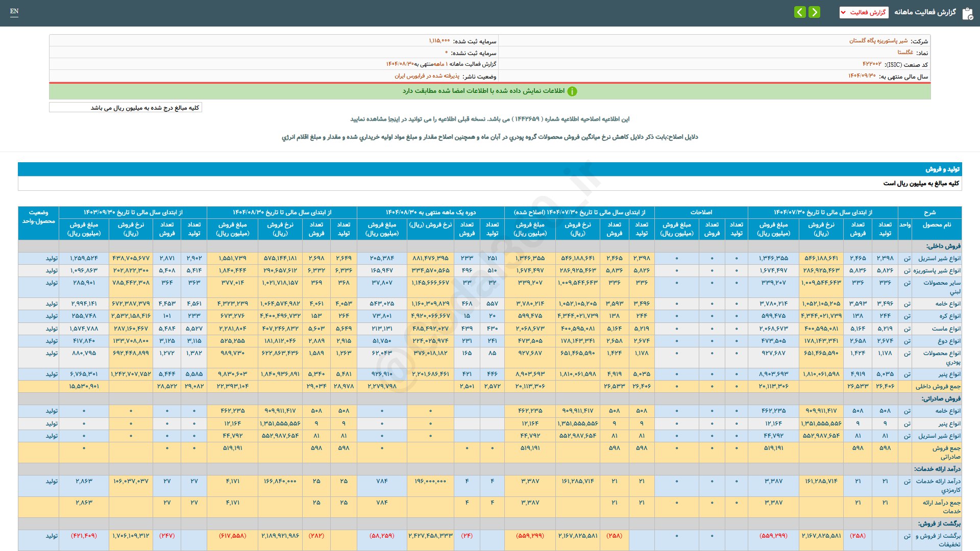The image size is (980, 551).
Task: Click the green right chevron navigation button
Action: [x=815, y=12]
